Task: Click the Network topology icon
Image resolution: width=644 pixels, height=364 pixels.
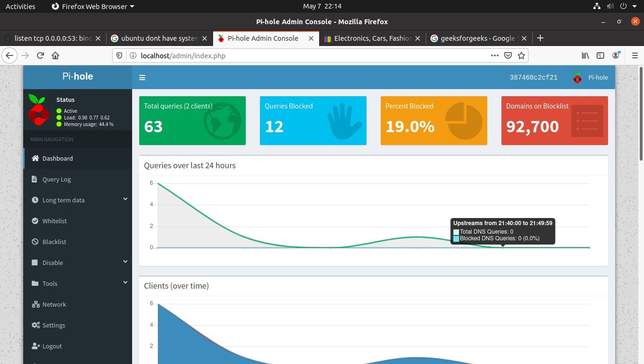Action: tap(36, 304)
